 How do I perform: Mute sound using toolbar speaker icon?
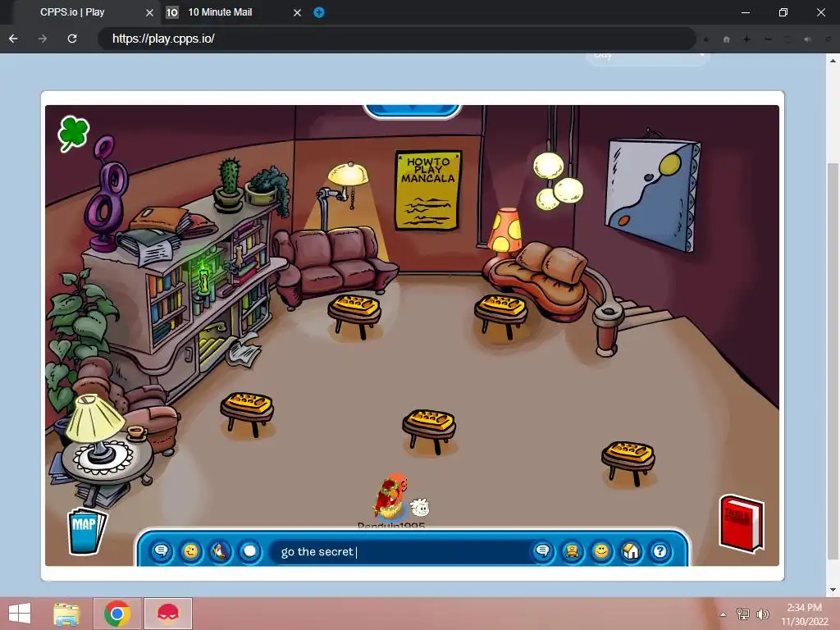[x=808, y=39]
